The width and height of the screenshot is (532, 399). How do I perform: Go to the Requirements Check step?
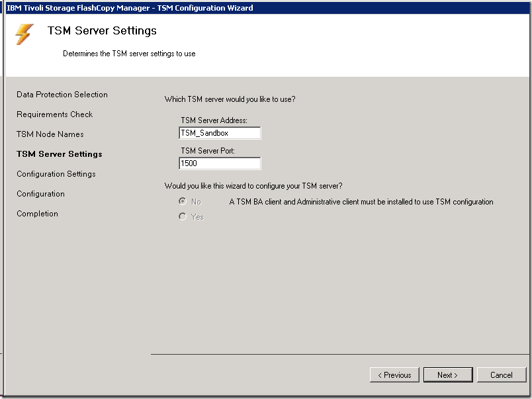55,114
